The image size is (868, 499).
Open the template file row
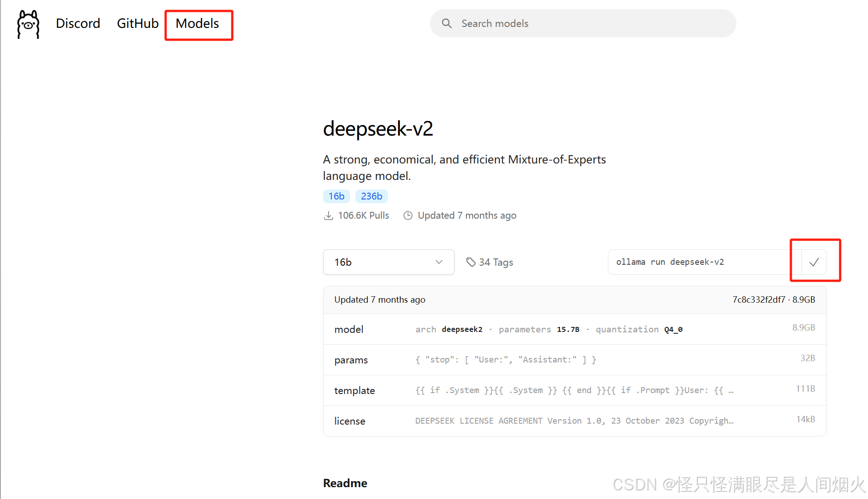click(x=575, y=390)
